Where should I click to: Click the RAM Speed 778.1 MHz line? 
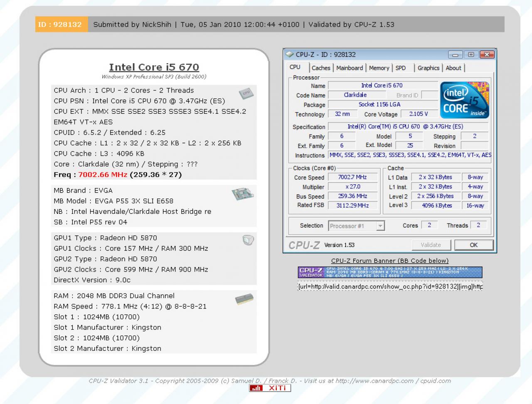(x=130, y=306)
